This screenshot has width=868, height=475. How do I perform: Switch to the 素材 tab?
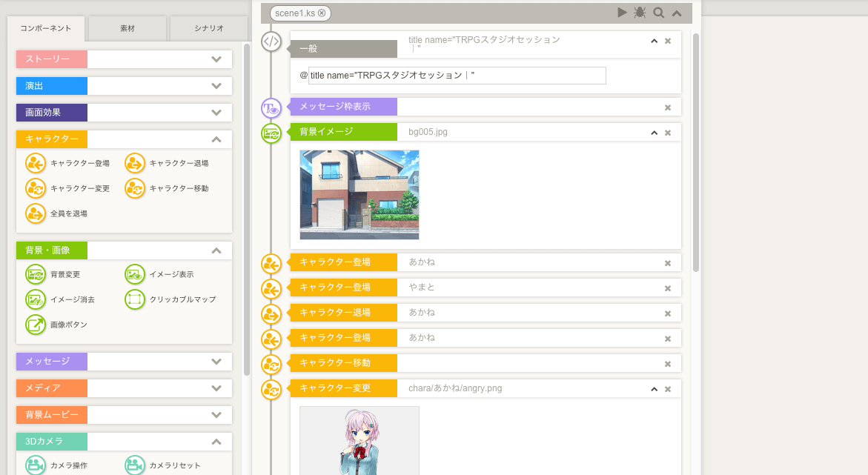pos(127,28)
